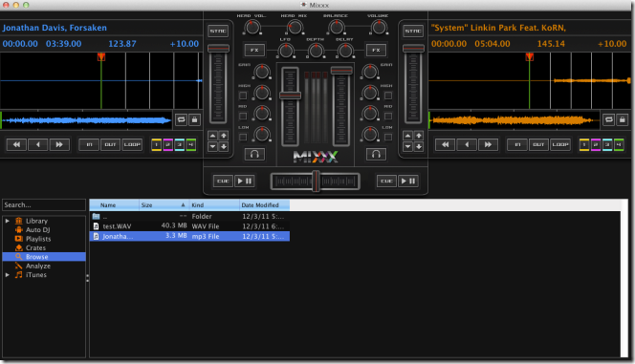This screenshot has height=364, width=635.
Task: Click the play/pause button for deck 2
Action: (x=408, y=181)
